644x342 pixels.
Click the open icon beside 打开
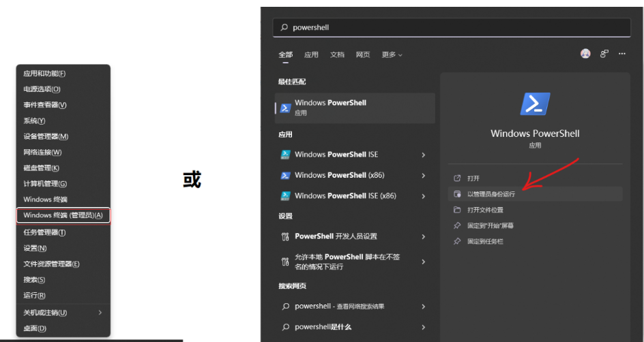click(x=457, y=178)
